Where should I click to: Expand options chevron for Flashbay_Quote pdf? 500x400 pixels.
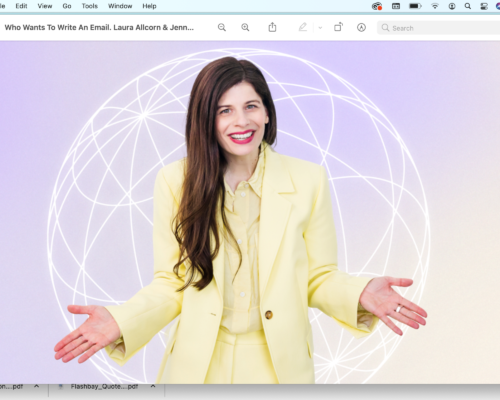click(x=153, y=386)
